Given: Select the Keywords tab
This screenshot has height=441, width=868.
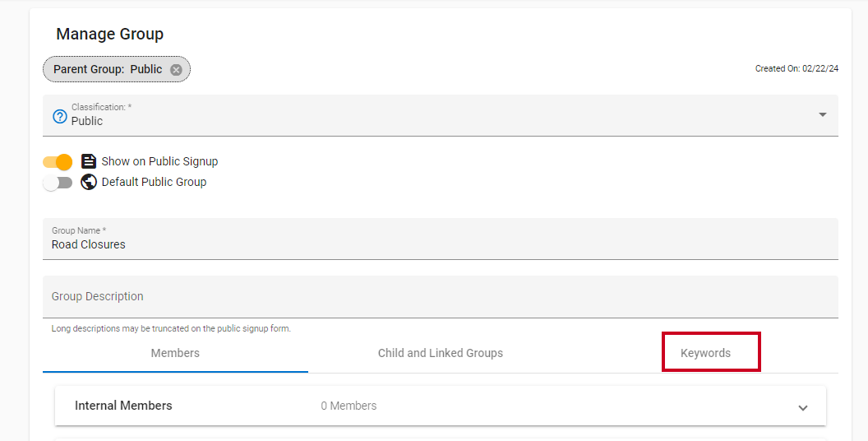Looking at the screenshot, I should click(706, 354).
